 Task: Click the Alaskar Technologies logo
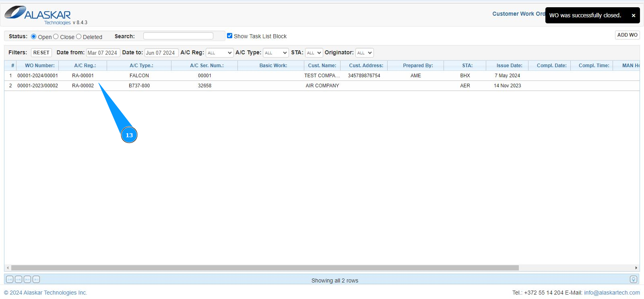click(38, 14)
